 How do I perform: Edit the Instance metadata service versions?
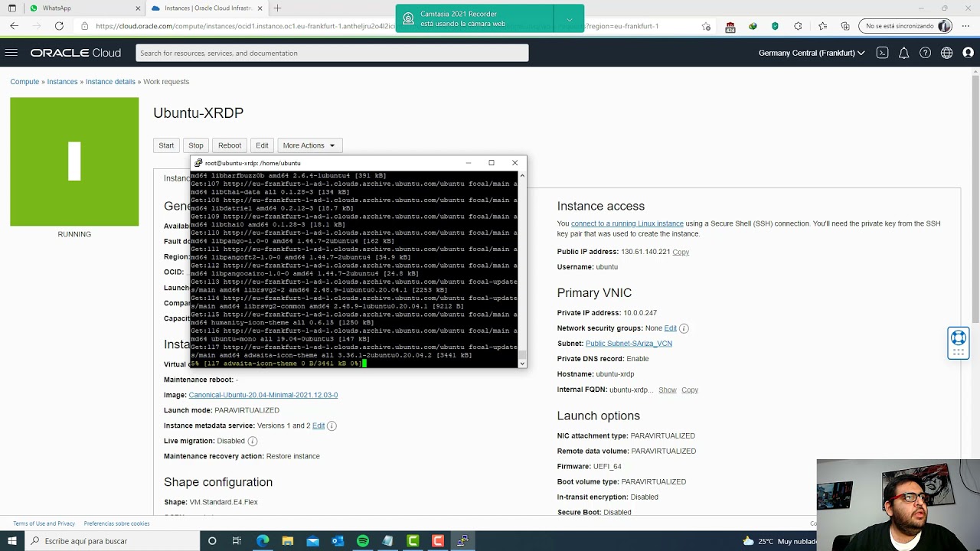(318, 425)
